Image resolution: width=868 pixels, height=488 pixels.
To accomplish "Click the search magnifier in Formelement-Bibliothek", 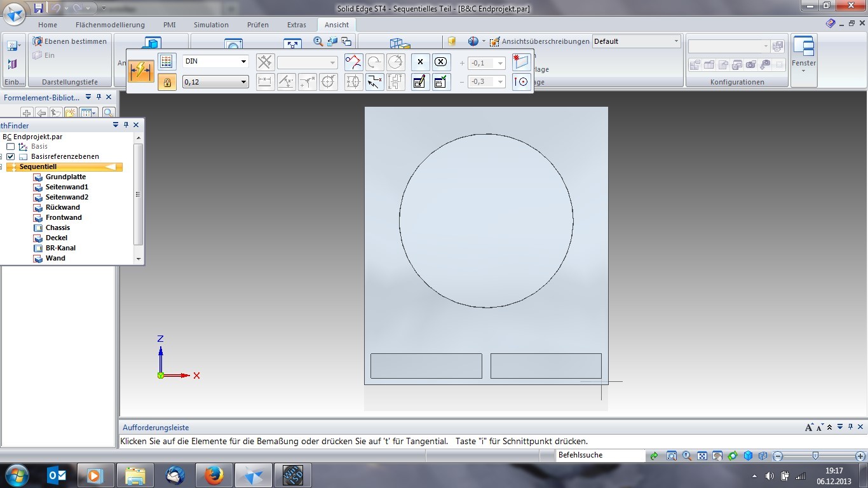I will pyautogui.click(x=108, y=112).
